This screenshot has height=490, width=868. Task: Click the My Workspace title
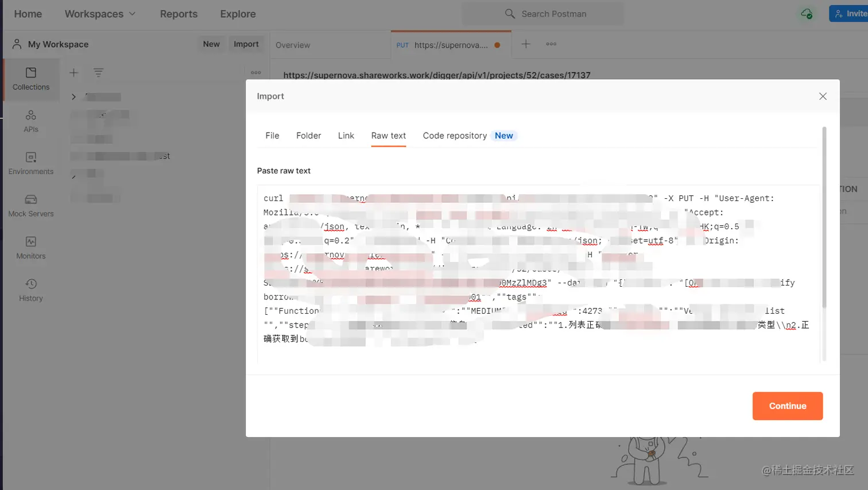pyautogui.click(x=58, y=44)
